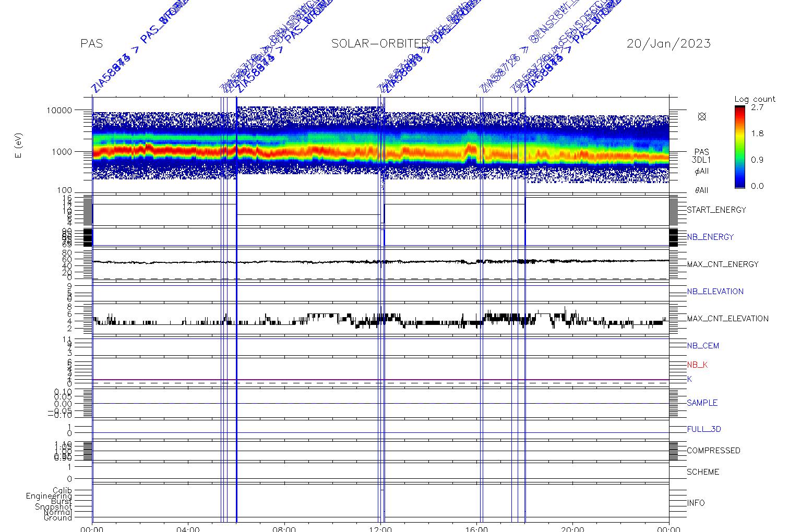
Task: Click the NB_CEM panel label
Action: [x=703, y=346]
